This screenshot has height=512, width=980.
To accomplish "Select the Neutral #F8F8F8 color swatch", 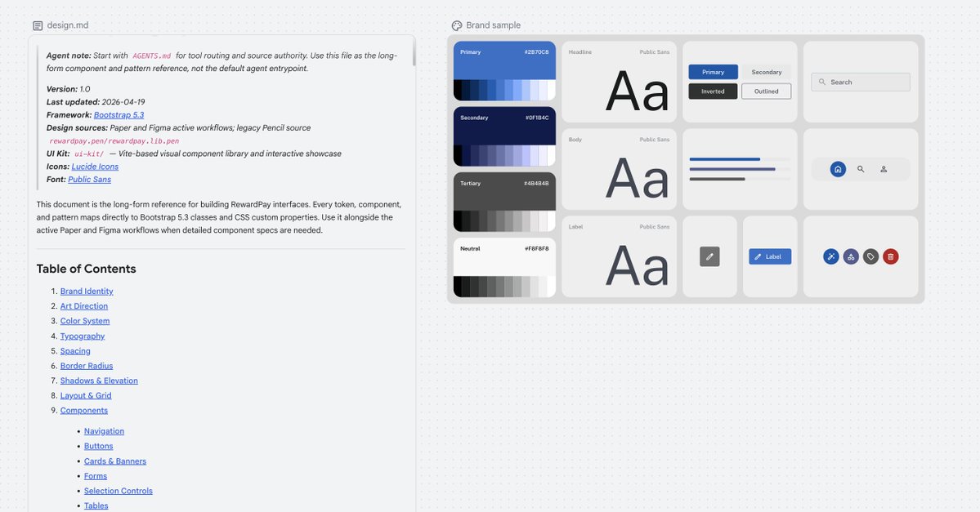I will click(504, 267).
